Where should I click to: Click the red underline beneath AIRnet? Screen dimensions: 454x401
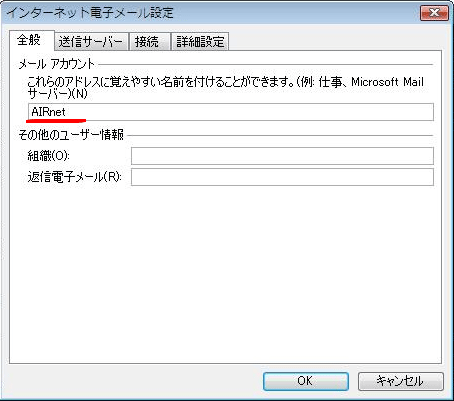pyautogui.click(x=56, y=120)
